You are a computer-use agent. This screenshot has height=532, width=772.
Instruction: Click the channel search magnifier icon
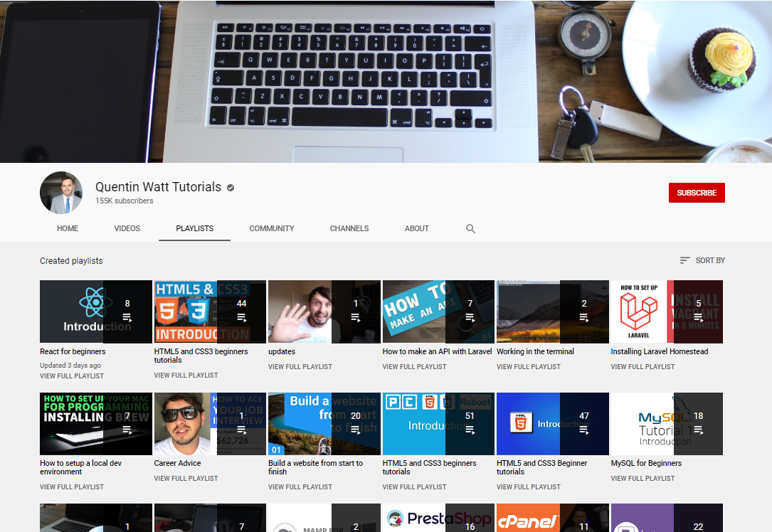coord(470,229)
